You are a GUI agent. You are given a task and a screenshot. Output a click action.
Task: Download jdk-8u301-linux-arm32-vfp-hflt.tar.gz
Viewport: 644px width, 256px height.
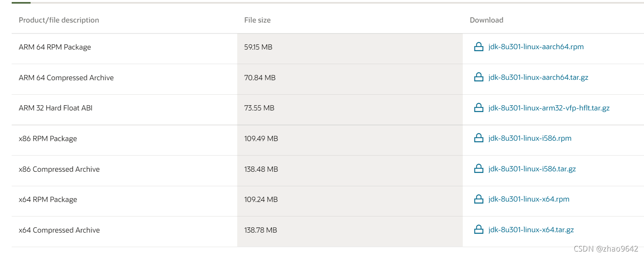(x=549, y=108)
